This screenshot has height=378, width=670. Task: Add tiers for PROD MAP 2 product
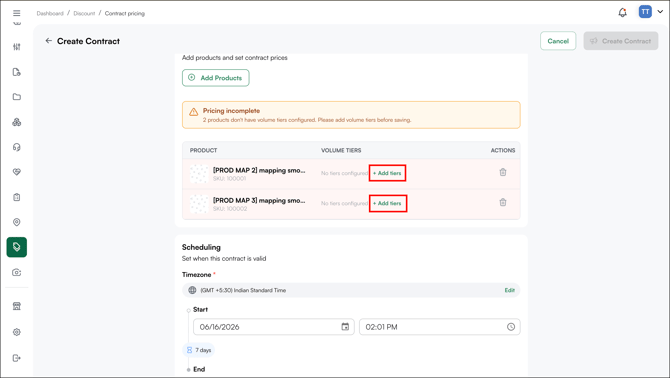coord(387,173)
